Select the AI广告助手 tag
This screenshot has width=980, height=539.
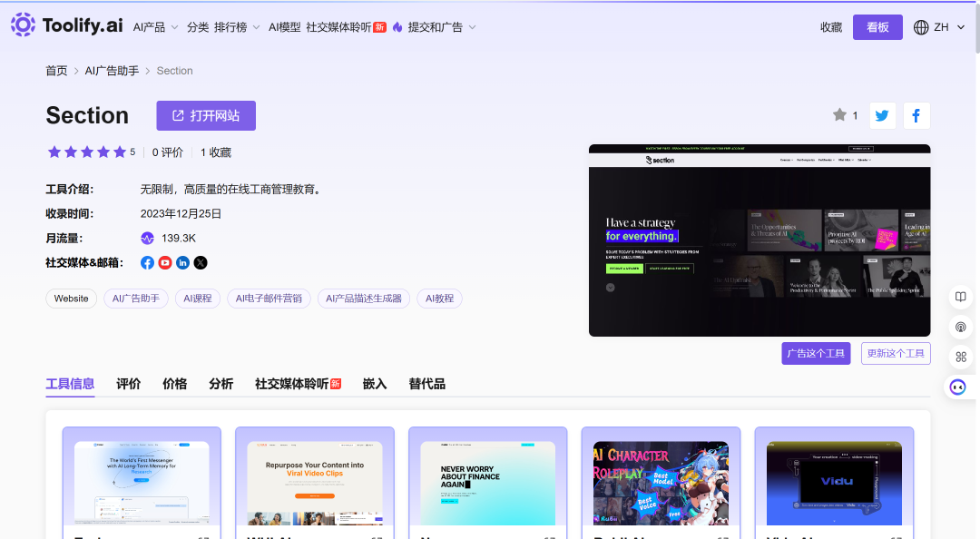pyautogui.click(x=135, y=299)
